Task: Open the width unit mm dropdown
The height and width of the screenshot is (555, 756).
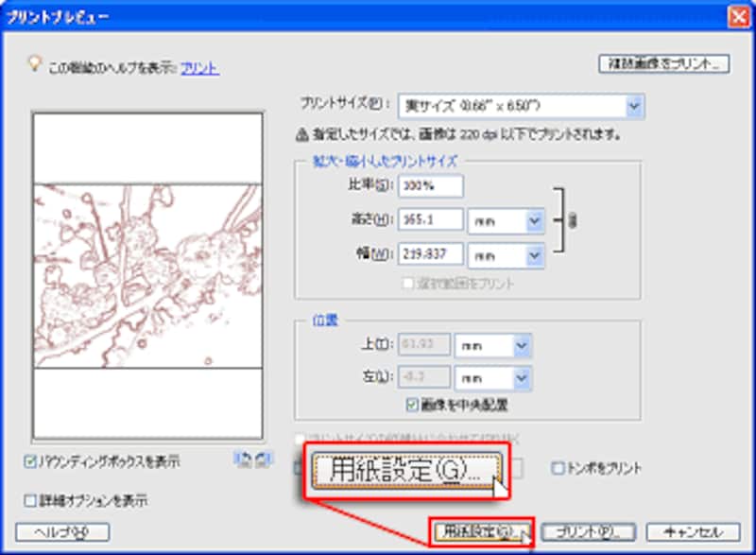Action: tap(535, 254)
